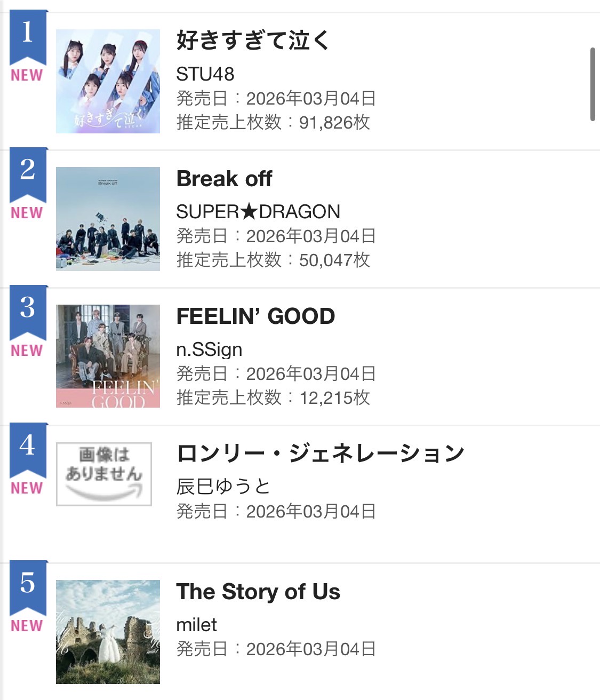600x700 pixels.
Task: Open the ロンリー・ジェネレーション title link
Action: [320, 454]
